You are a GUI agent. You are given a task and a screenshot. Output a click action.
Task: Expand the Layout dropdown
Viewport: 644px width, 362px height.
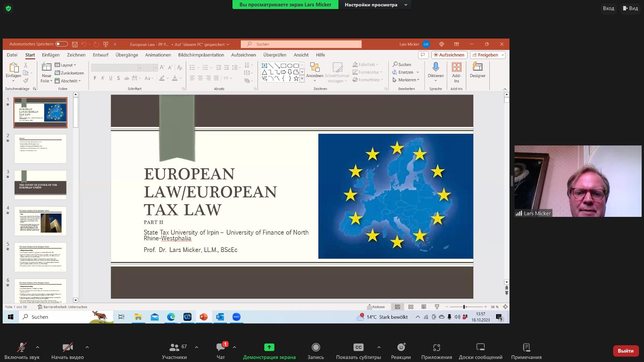click(66, 65)
